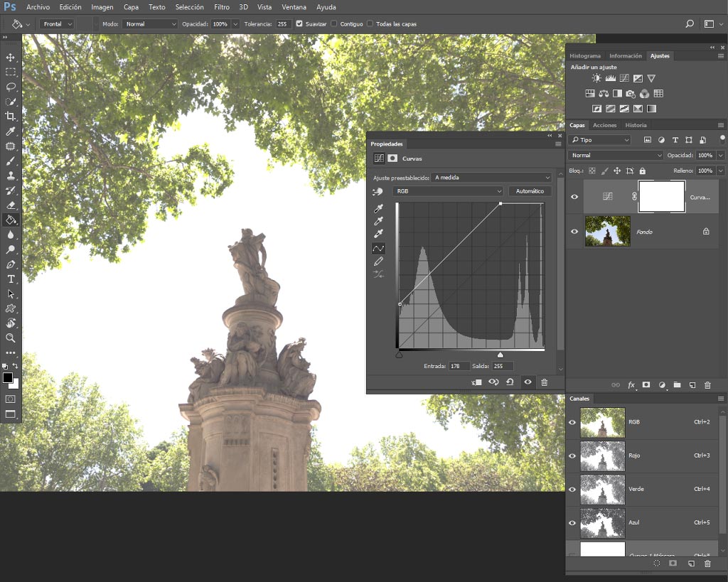Toggle visibility of Rojo channel

point(572,456)
